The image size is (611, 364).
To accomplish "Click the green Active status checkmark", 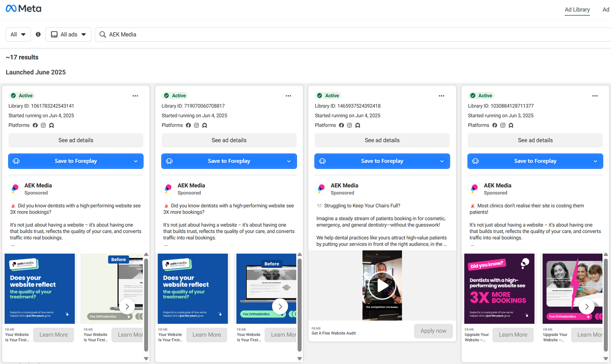I will (13, 95).
